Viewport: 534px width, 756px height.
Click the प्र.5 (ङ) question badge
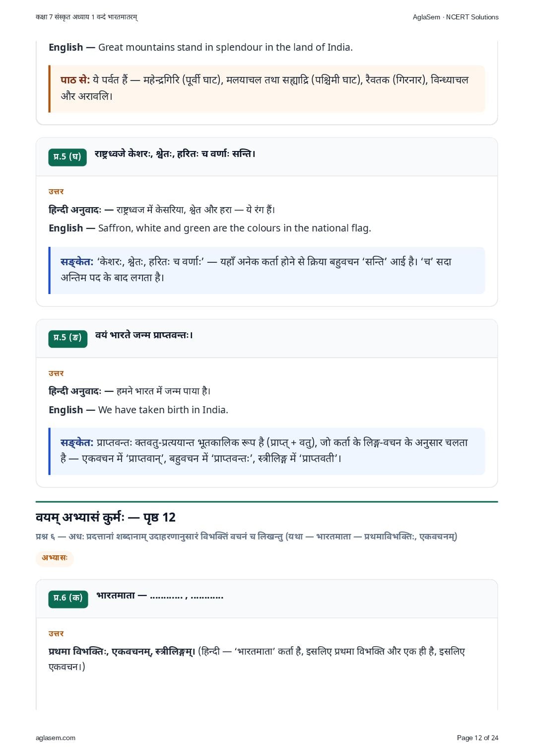pyautogui.click(x=67, y=338)
